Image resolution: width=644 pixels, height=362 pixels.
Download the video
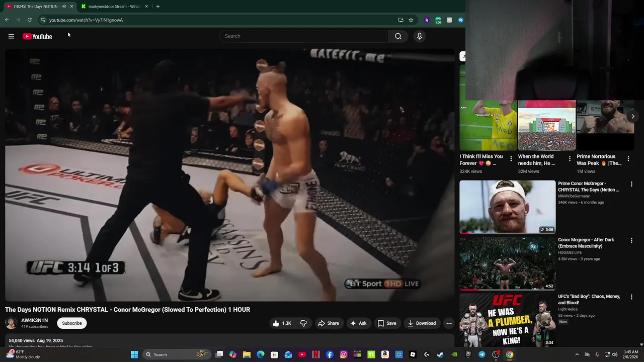click(422, 323)
